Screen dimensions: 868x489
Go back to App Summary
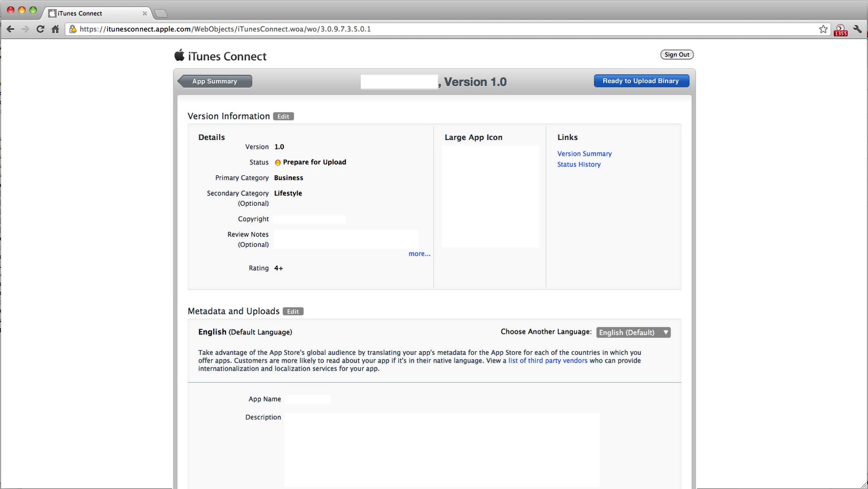pos(214,81)
